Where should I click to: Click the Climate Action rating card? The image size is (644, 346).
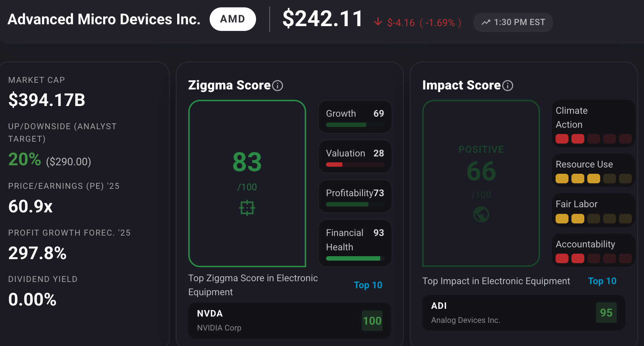[594, 123]
